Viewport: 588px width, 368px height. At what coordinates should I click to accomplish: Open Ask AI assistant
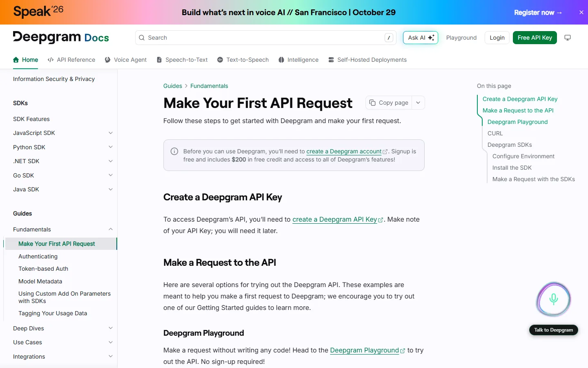click(x=421, y=38)
